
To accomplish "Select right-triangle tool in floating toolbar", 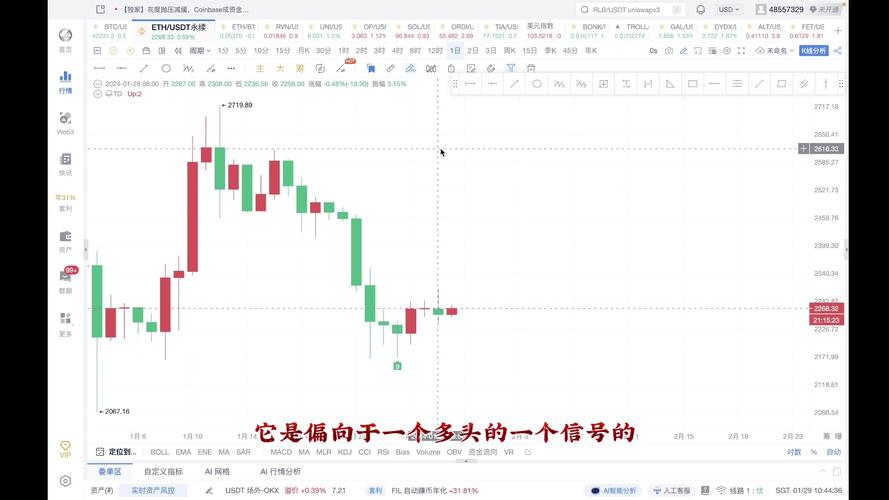I will [x=670, y=84].
